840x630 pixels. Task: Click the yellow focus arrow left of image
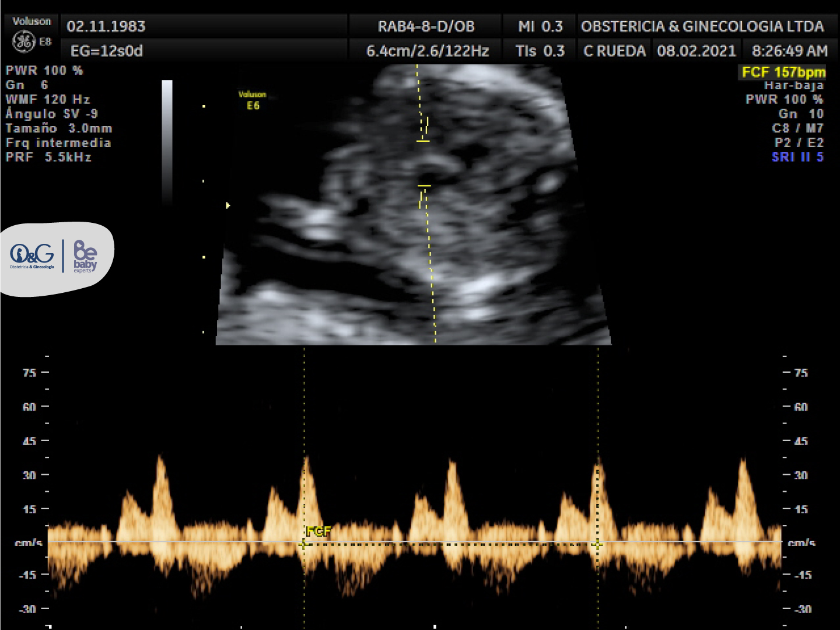(x=228, y=205)
